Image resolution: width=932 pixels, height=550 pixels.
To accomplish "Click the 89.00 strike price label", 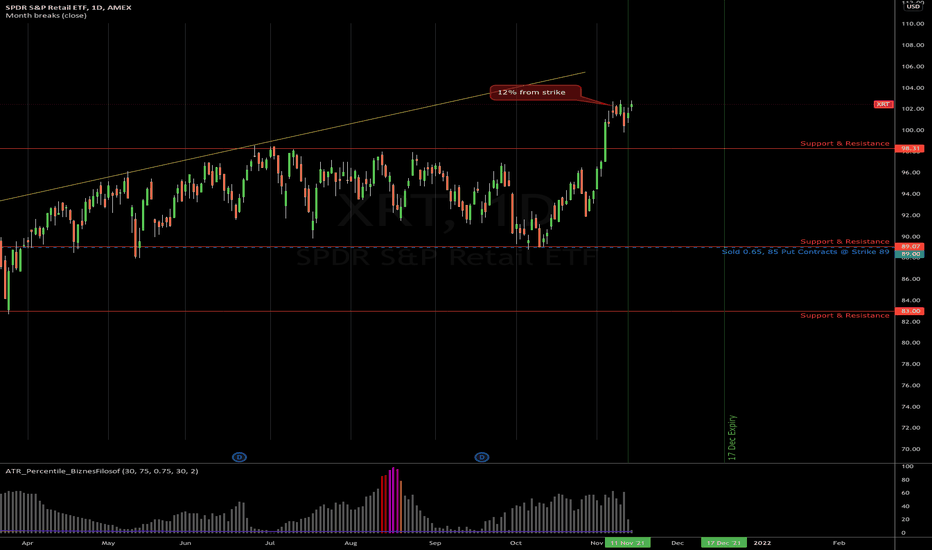I will click(x=909, y=254).
